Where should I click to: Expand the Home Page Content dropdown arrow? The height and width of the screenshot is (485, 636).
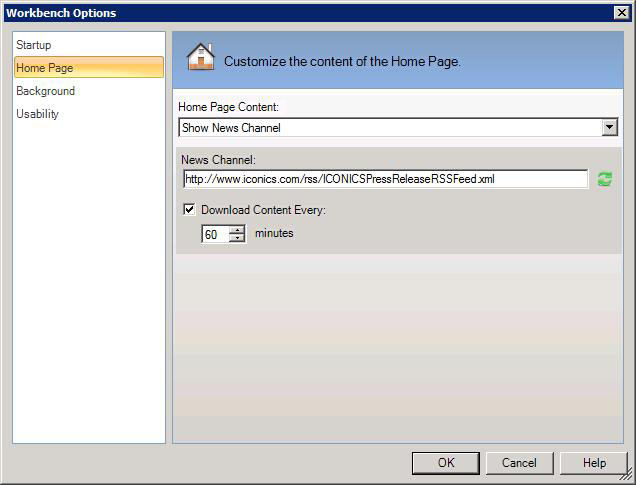click(609, 128)
